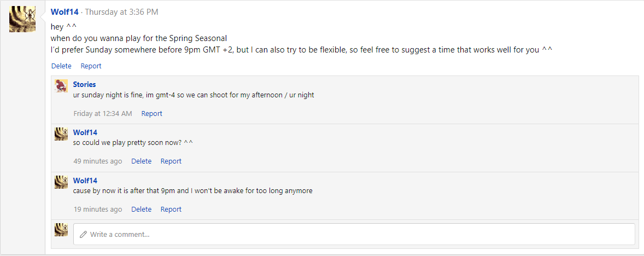Report the comment posted 19 minutes ago
Screen dimensions: 644x256
[171, 210]
